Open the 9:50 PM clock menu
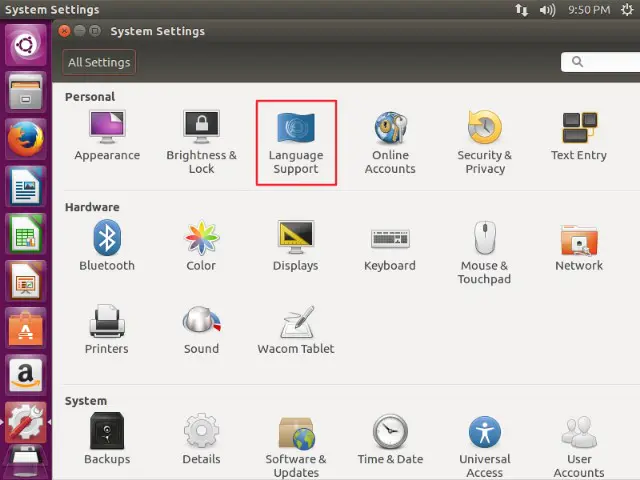Screen dimensions: 640x480 point(589,9)
